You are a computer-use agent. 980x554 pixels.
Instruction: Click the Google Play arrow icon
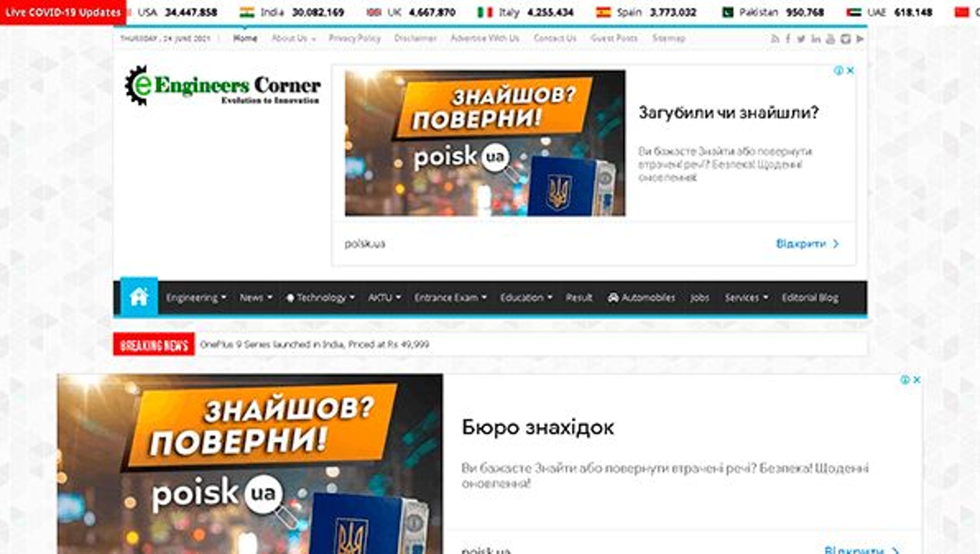pyautogui.click(x=860, y=39)
